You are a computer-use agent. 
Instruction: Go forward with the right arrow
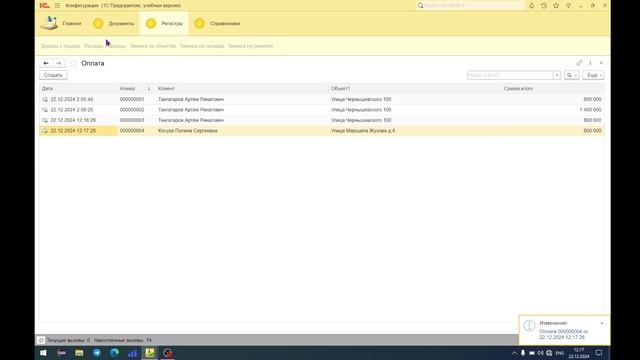click(58, 63)
